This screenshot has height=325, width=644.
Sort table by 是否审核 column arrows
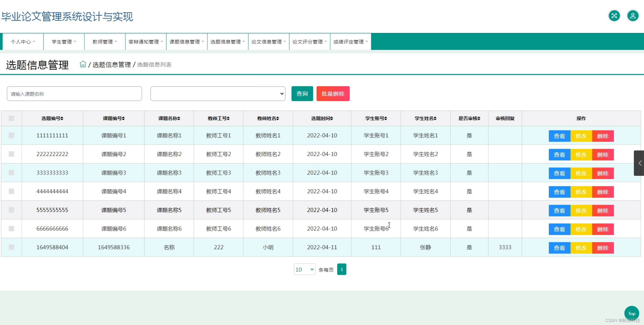coord(479,118)
